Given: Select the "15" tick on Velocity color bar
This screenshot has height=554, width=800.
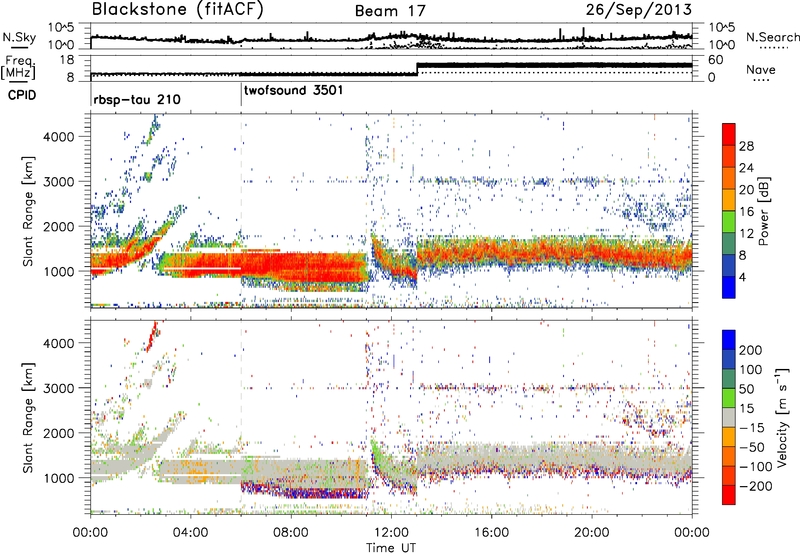Looking at the screenshot, I should (x=746, y=408).
